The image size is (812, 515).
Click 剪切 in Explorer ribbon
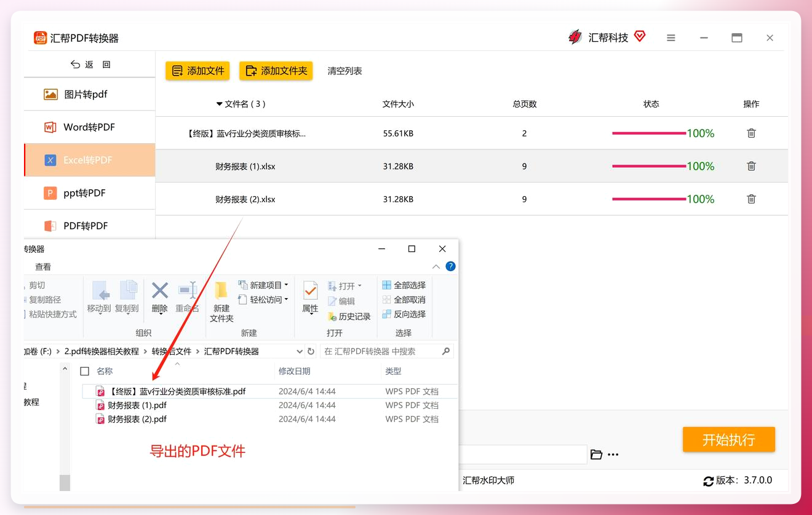(x=37, y=285)
